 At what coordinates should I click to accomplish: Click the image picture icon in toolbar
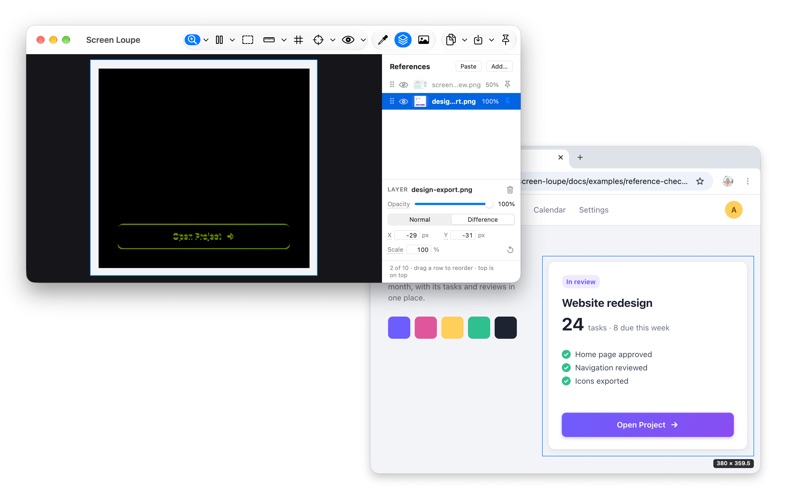[423, 40]
